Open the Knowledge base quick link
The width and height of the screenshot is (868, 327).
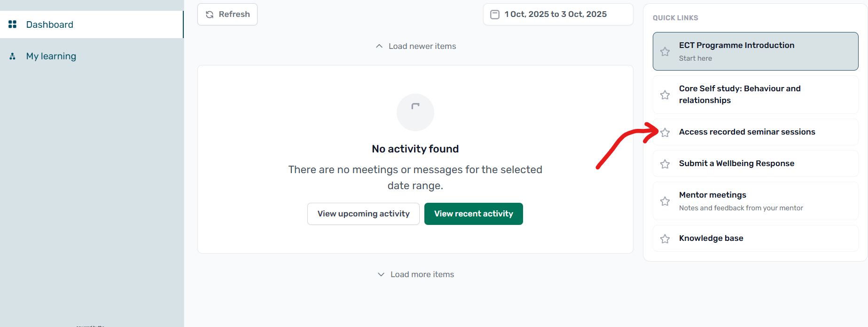click(711, 238)
